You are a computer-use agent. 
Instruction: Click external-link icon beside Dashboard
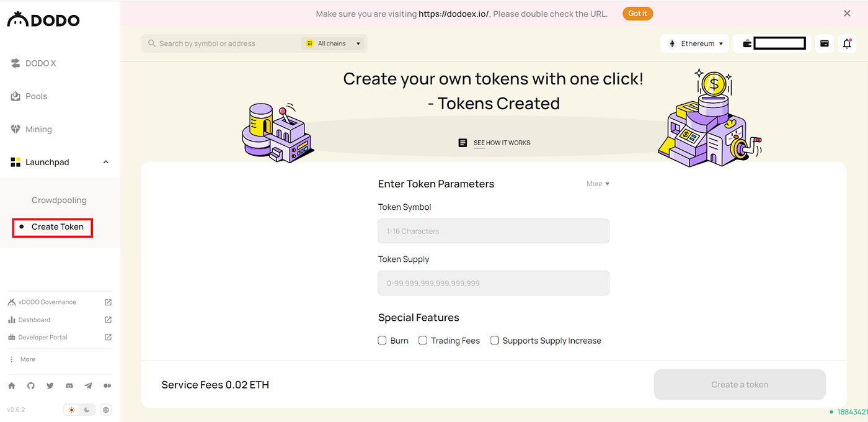click(108, 320)
